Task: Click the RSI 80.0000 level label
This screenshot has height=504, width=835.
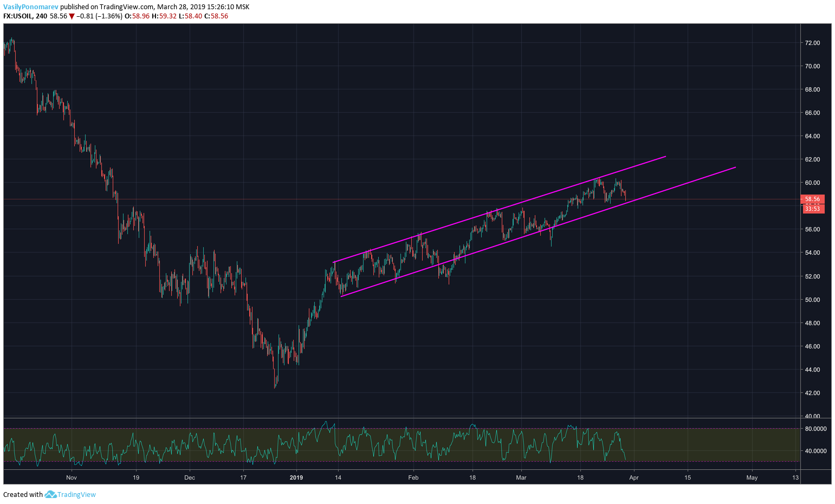Action: click(x=815, y=429)
